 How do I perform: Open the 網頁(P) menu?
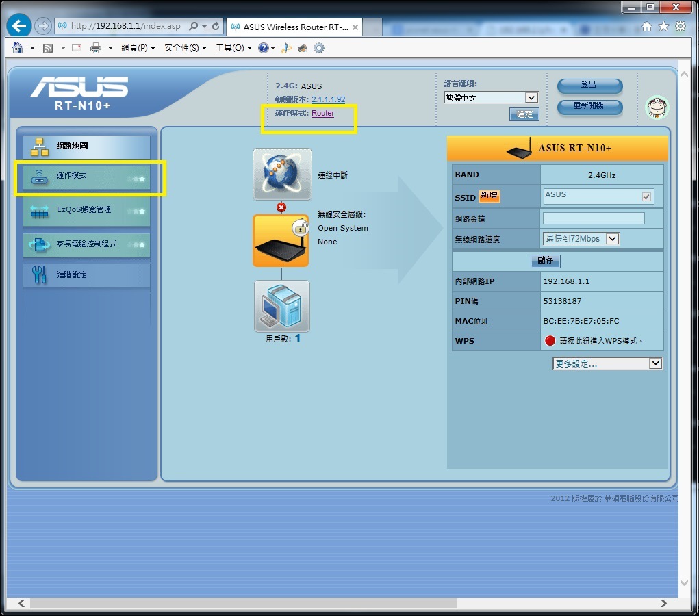point(138,48)
